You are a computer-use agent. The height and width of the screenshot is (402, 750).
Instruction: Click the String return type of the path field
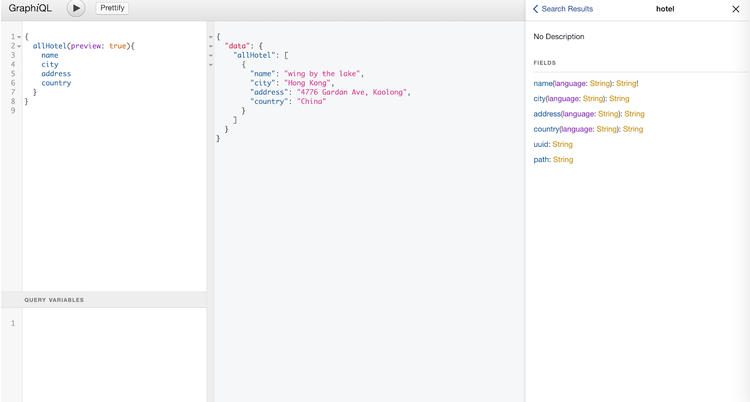[x=563, y=160]
